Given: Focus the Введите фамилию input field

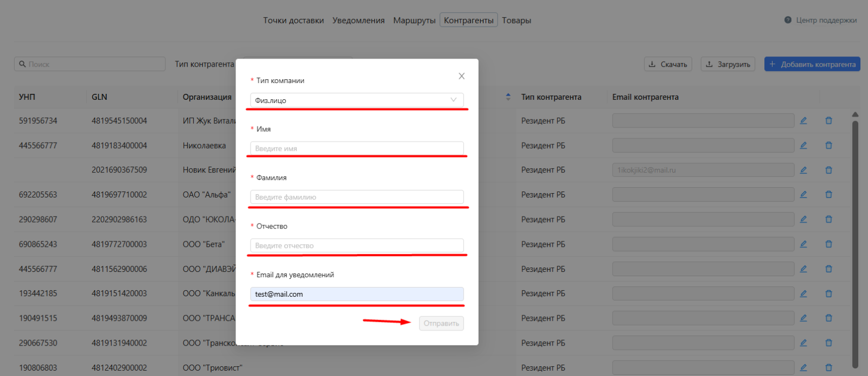Looking at the screenshot, I should click(357, 197).
